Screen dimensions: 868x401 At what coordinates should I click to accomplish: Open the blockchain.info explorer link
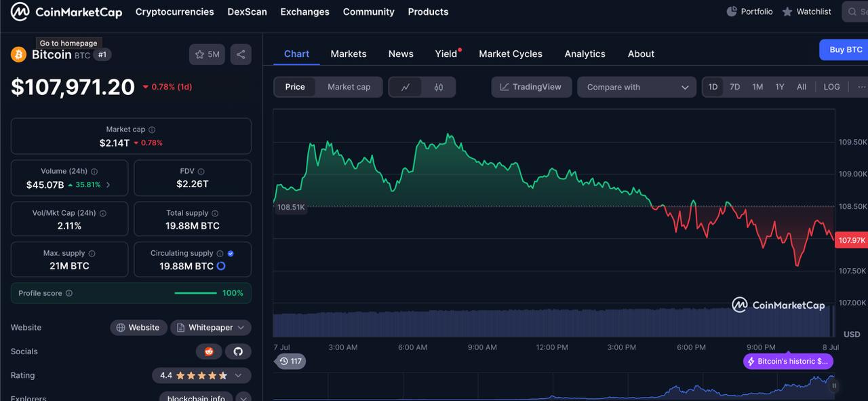click(196, 398)
